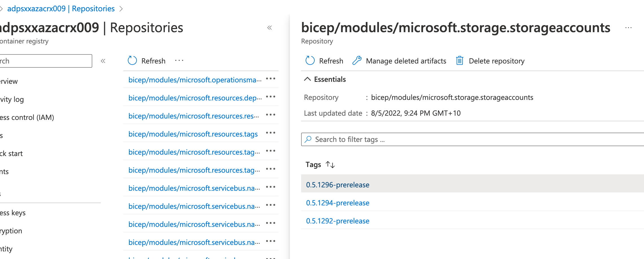Open more options beside the Refresh button
Viewport: 644px width, 259px height.
click(x=179, y=61)
